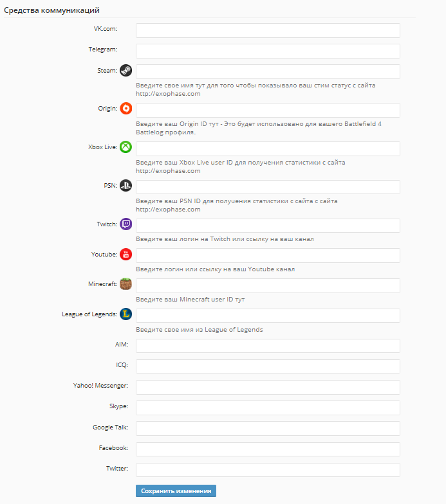Image resolution: width=446 pixels, height=504 pixels.
Task: Focus the Youtube channel input
Action: [268, 256]
